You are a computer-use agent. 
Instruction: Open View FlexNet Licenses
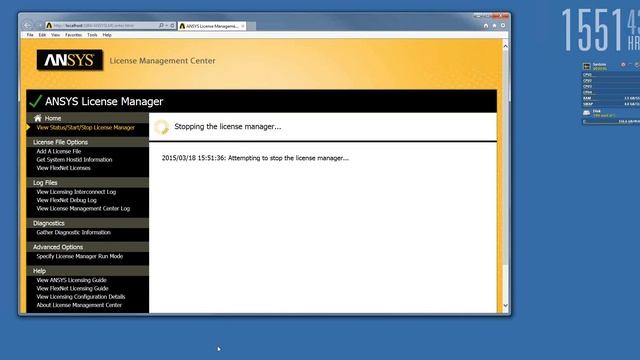(63, 168)
